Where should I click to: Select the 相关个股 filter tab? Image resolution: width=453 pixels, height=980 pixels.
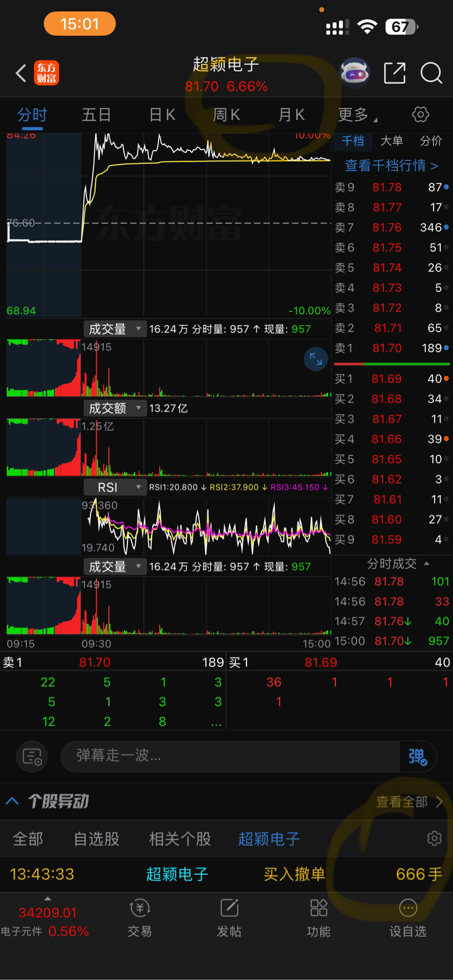click(180, 839)
